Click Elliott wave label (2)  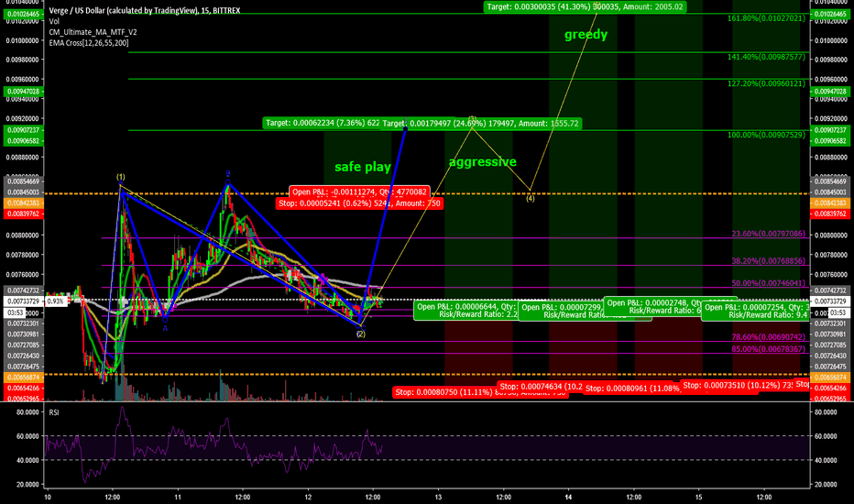360,334
